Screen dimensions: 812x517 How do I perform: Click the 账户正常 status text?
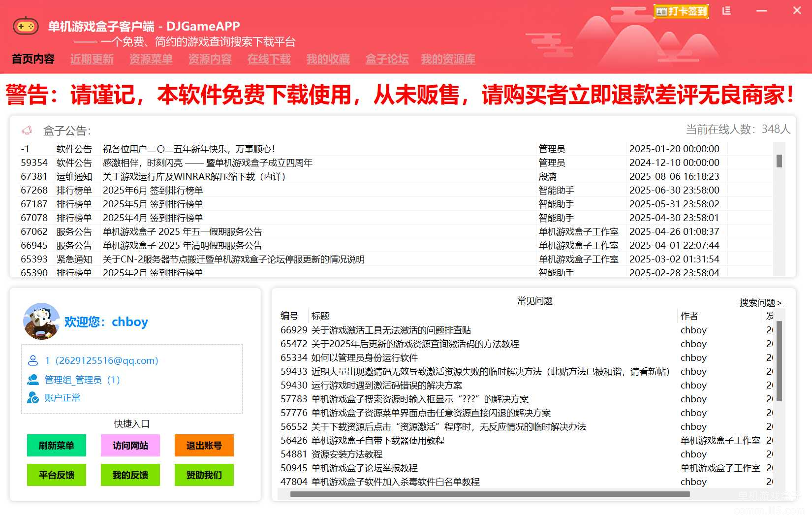point(62,397)
